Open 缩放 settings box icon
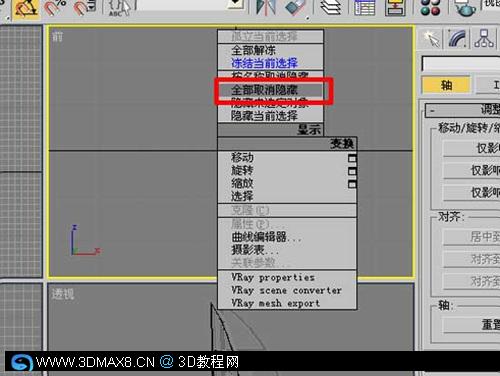The height and width of the screenshot is (376, 500). pyautogui.click(x=352, y=184)
